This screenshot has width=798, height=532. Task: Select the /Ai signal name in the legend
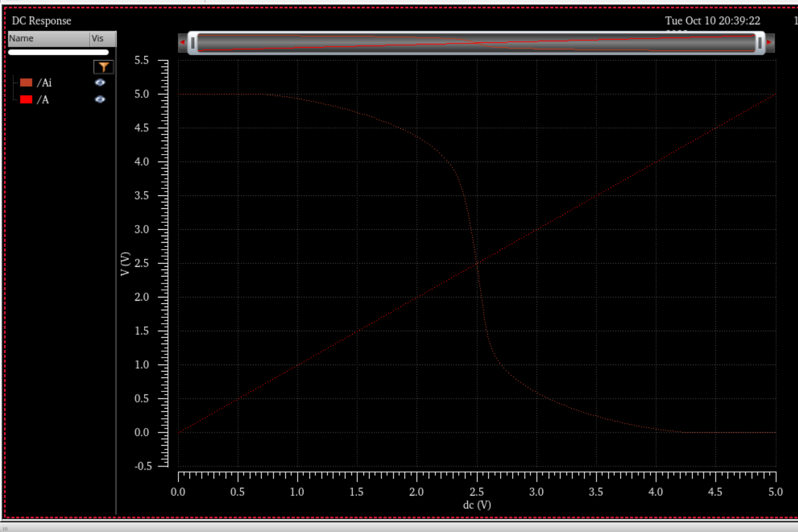[x=44, y=83]
